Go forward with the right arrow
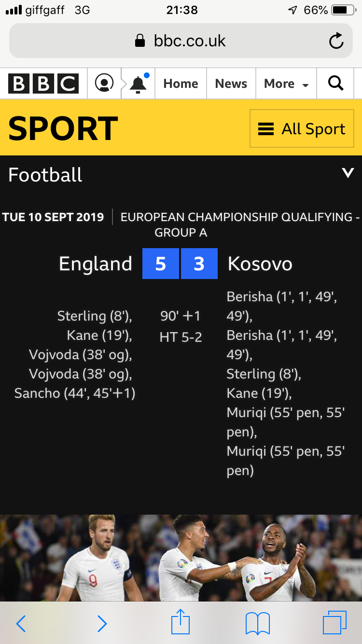This screenshot has width=362, height=644. coord(102,623)
